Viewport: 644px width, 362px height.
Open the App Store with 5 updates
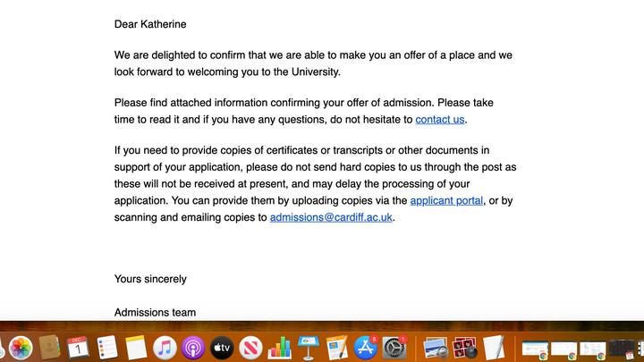pyautogui.click(x=365, y=348)
